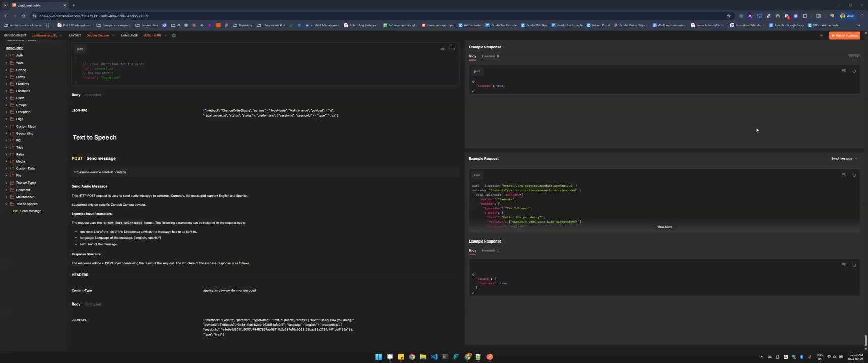868x363 pixels.
Task: Toggle word wrap on the top example response
Action: pyautogui.click(x=844, y=71)
